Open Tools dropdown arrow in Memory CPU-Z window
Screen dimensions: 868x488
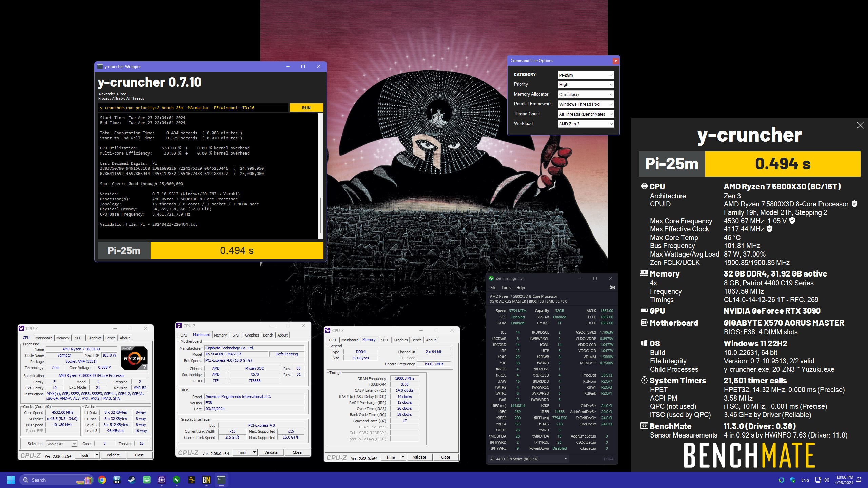point(403,457)
